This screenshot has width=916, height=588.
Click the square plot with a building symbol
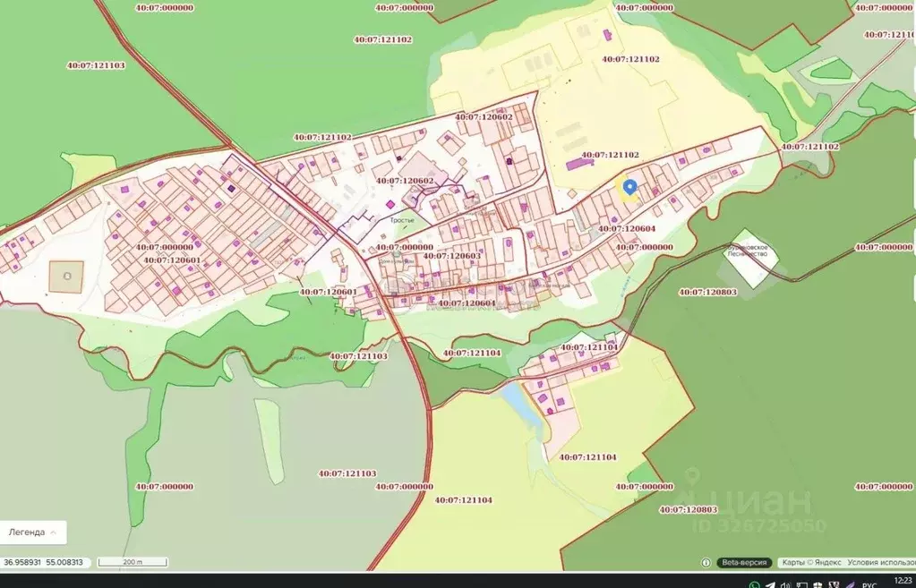[x=66, y=277]
